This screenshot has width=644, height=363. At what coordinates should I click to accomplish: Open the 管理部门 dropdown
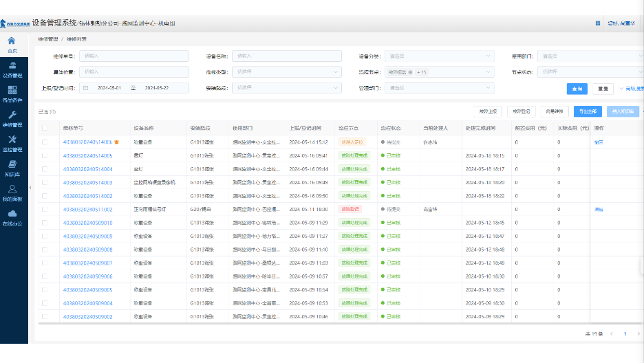click(440, 88)
